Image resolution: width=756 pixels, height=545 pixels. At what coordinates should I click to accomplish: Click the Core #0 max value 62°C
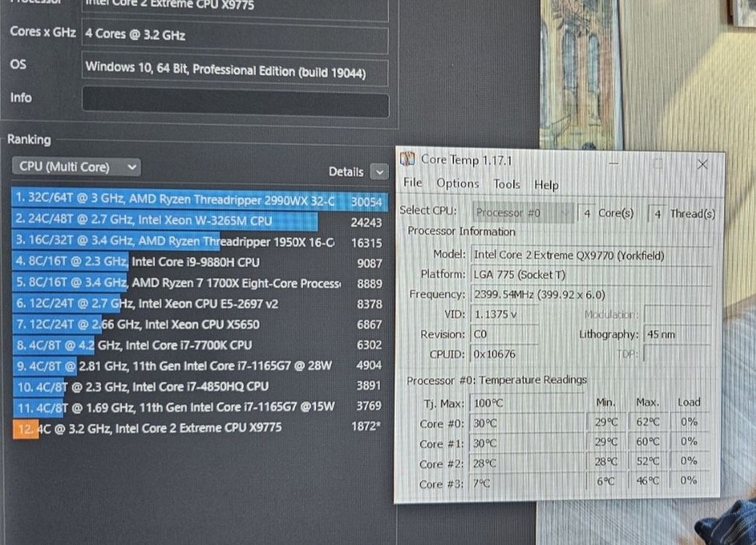(x=647, y=422)
